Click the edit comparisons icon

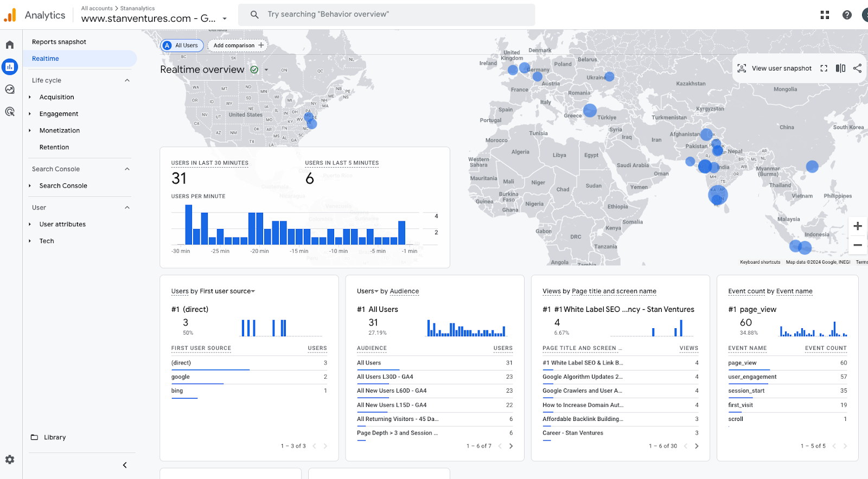(x=840, y=68)
